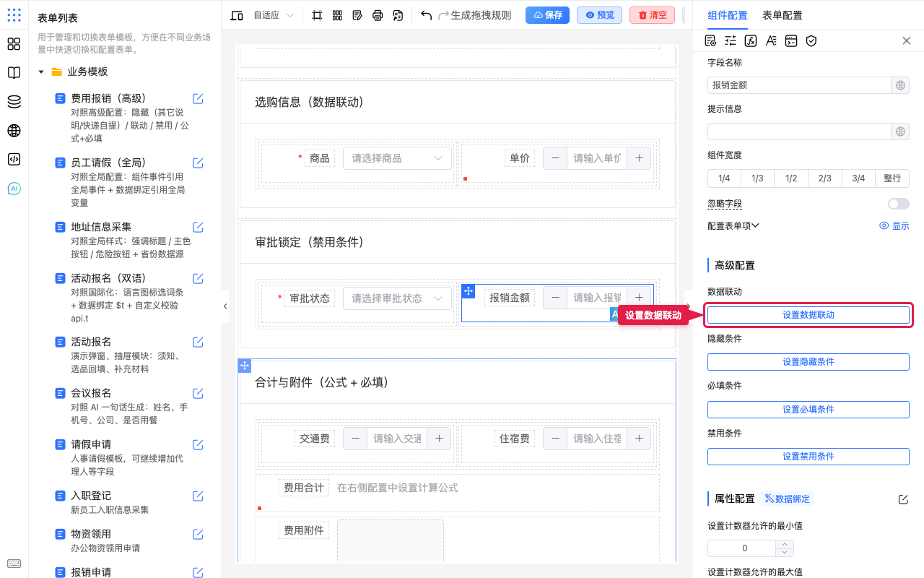
Task: Open the 请选择商品 dropdown
Action: coord(397,158)
